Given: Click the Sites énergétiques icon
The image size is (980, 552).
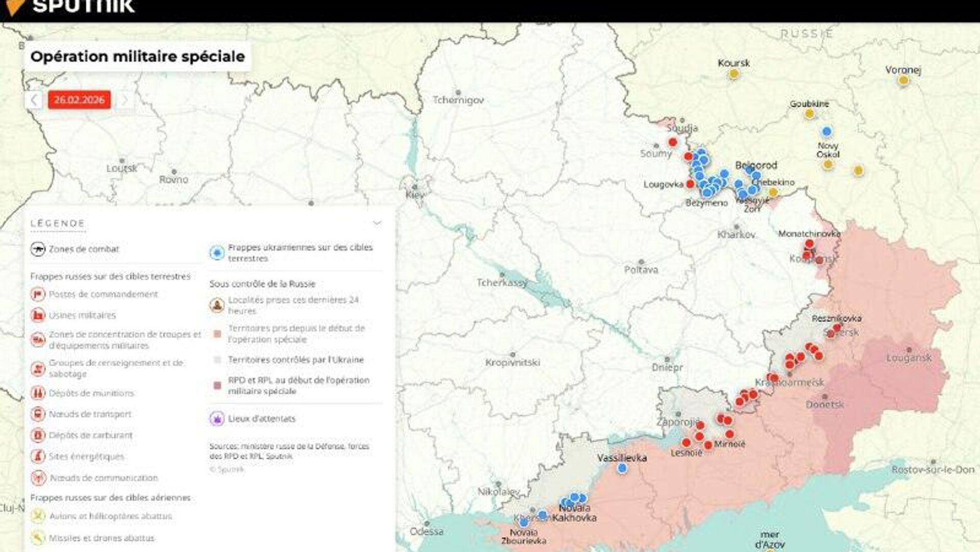Looking at the screenshot, I should (x=38, y=457).
